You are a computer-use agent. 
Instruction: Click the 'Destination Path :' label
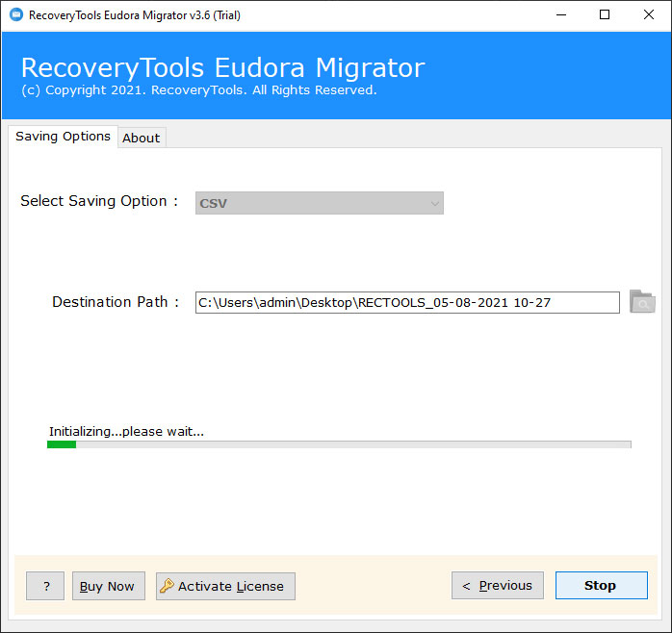[116, 302]
